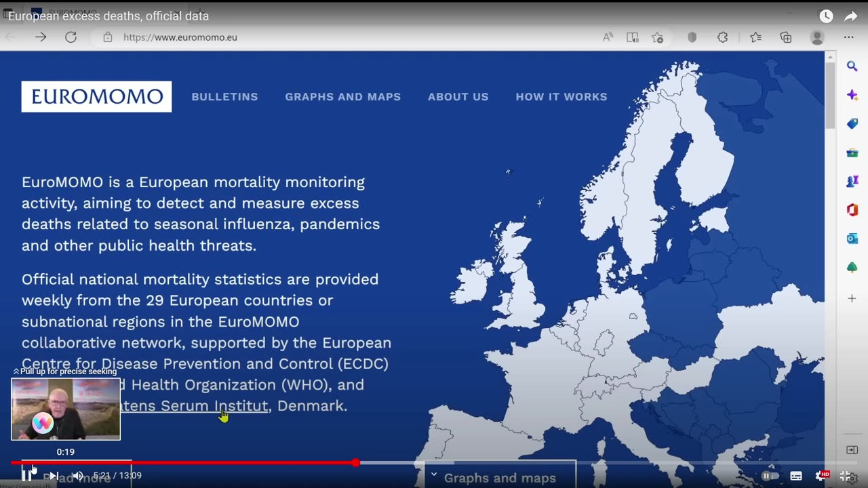Click the Read more button
Screen dimensions: 868x488
pos(77,478)
